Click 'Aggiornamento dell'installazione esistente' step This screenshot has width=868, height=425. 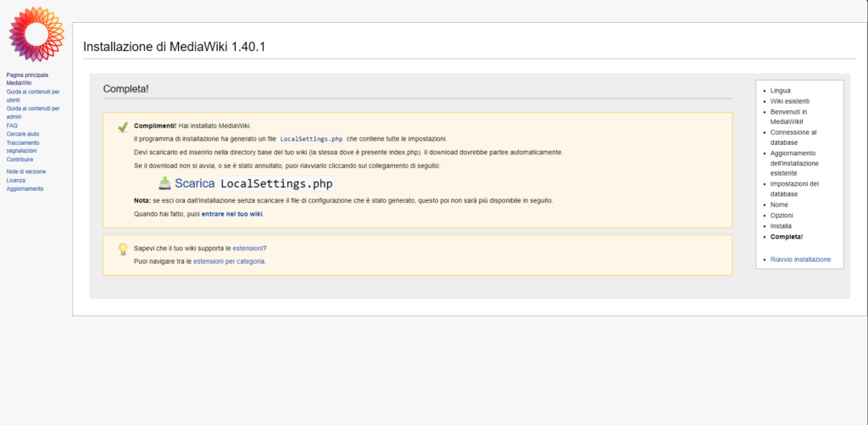click(794, 163)
